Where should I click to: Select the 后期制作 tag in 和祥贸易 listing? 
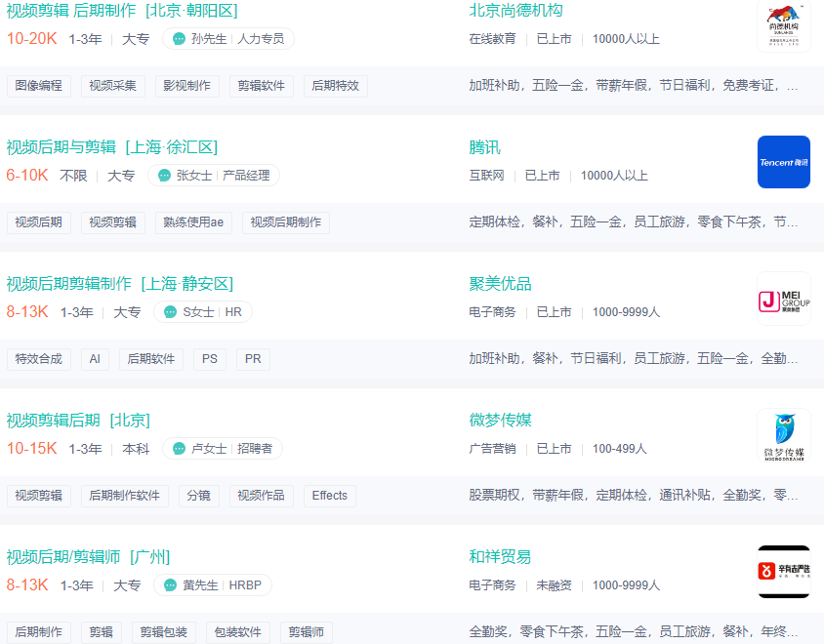click(39, 632)
